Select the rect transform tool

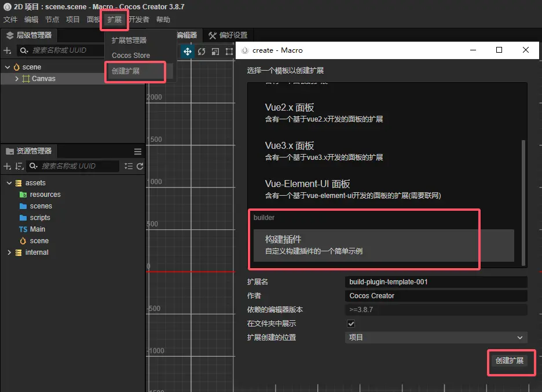229,52
